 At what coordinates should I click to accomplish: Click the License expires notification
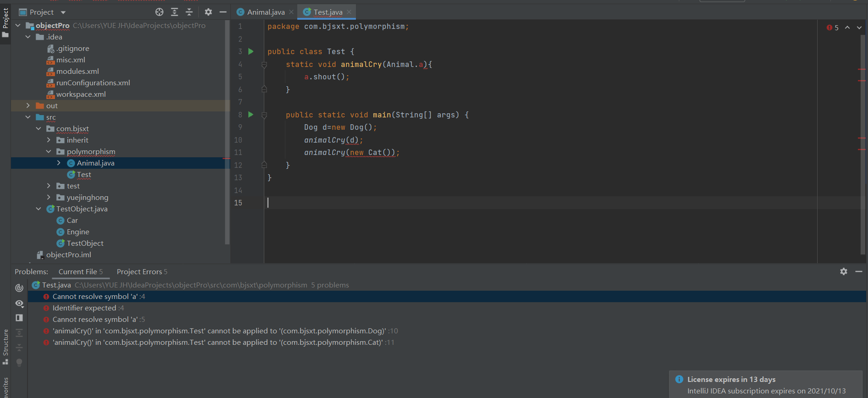[766, 384]
